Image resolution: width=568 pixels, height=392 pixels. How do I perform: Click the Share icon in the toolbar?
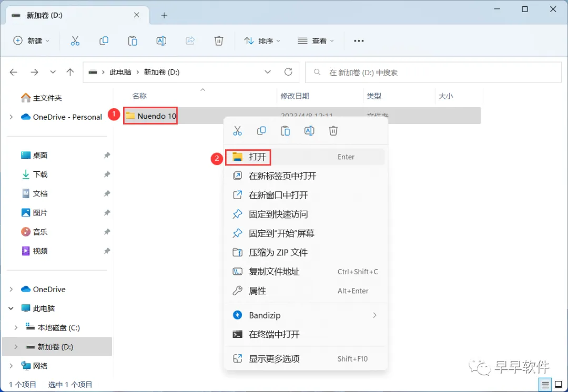[190, 41]
